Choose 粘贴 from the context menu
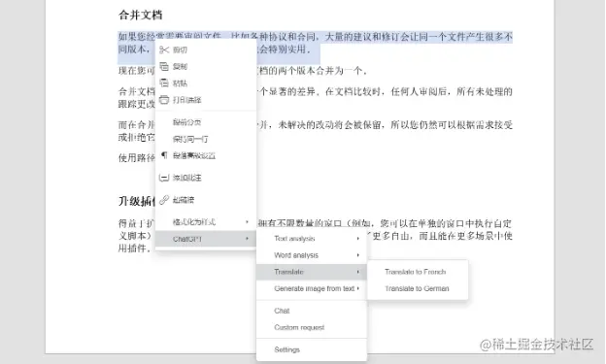The height and width of the screenshot is (364, 606). point(206,83)
